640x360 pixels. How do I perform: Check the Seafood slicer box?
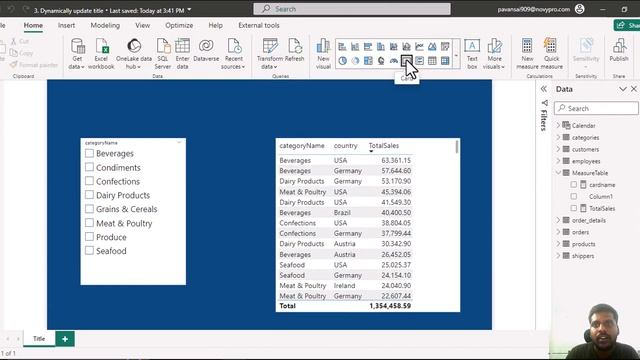click(89, 251)
